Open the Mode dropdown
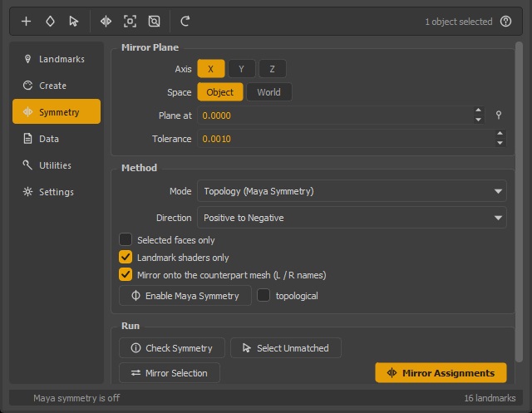The height and width of the screenshot is (413, 532). (x=352, y=191)
